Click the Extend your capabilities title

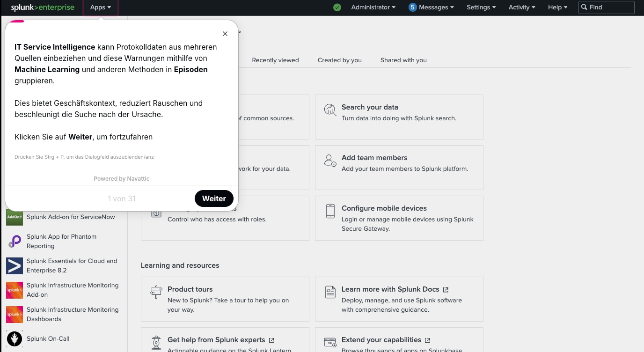pos(381,340)
